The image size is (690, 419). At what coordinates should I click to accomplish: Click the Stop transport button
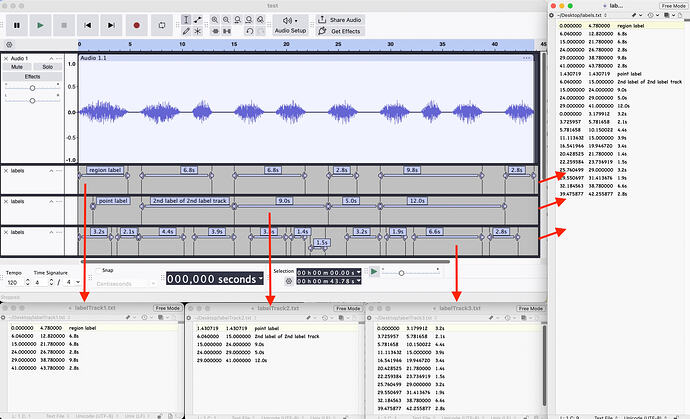click(x=64, y=26)
